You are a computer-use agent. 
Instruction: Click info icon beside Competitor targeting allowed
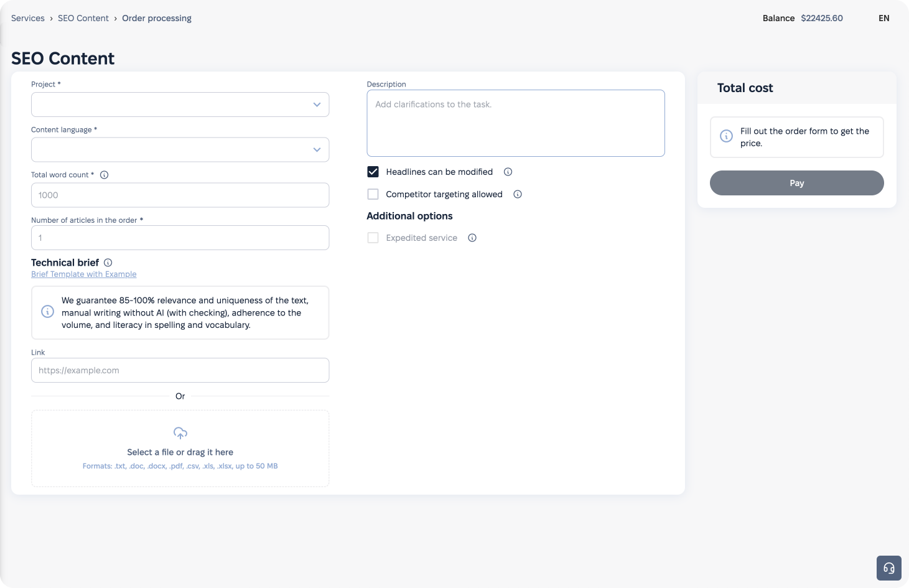(518, 194)
